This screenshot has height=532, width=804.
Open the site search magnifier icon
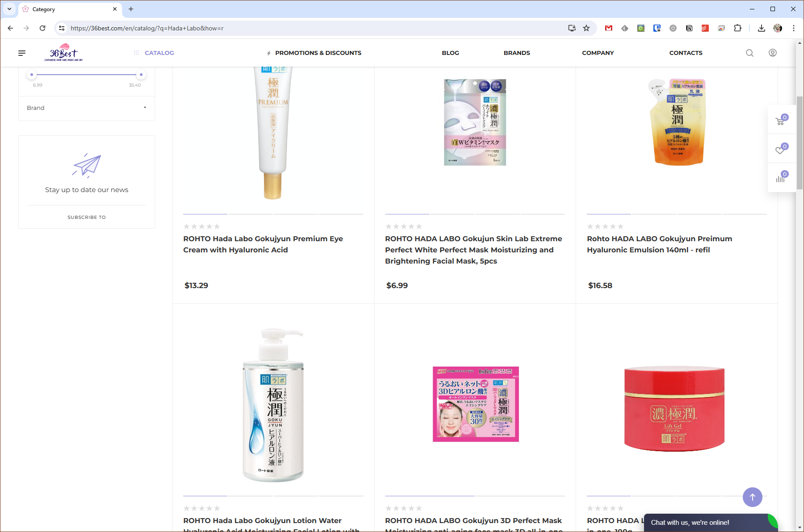click(749, 53)
